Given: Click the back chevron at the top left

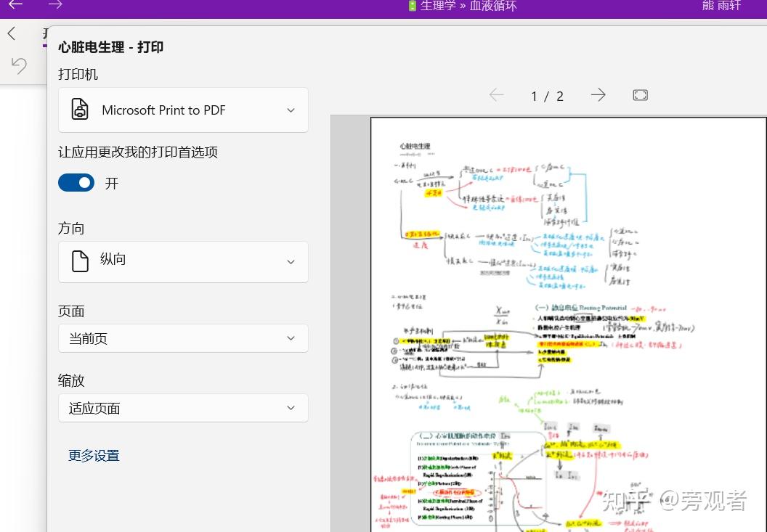Looking at the screenshot, I should [11, 33].
